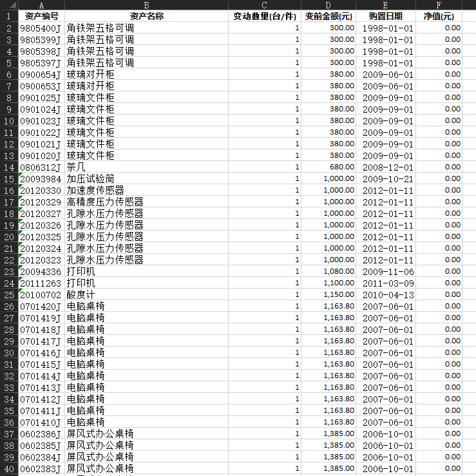Select the asset number cell 20093984
The height and width of the screenshot is (476, 476).
pyautogui.click(x=41, y=178)
